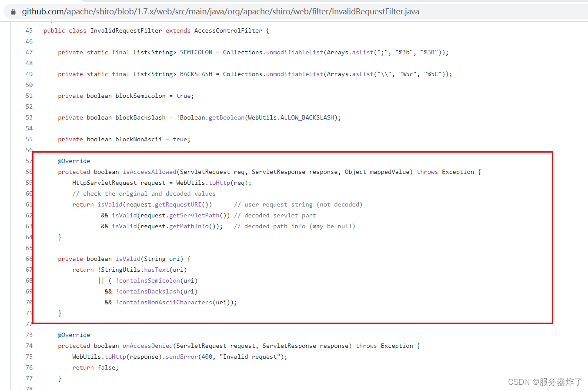The height and width of the screenshot is (390, 588).
Task: Click getBoolean method call
Action: [227, 117]
